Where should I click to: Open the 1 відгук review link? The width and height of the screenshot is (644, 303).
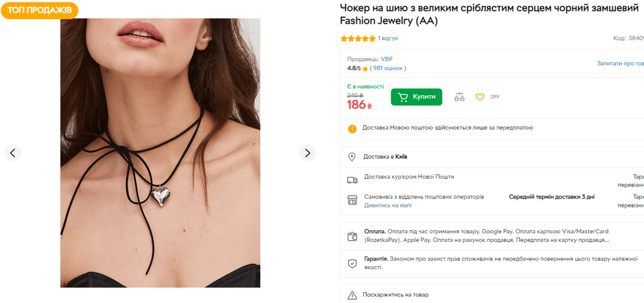pyautogui.click(x=388, y=38)
